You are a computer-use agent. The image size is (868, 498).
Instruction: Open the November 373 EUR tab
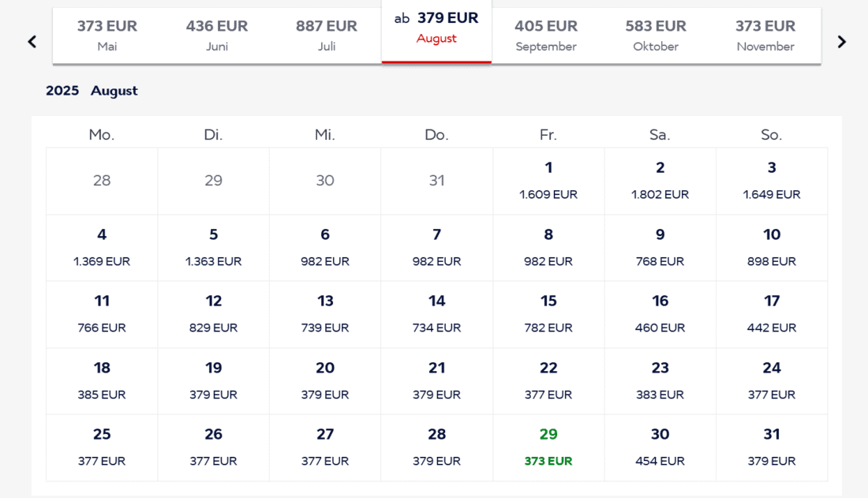point(765,36)
